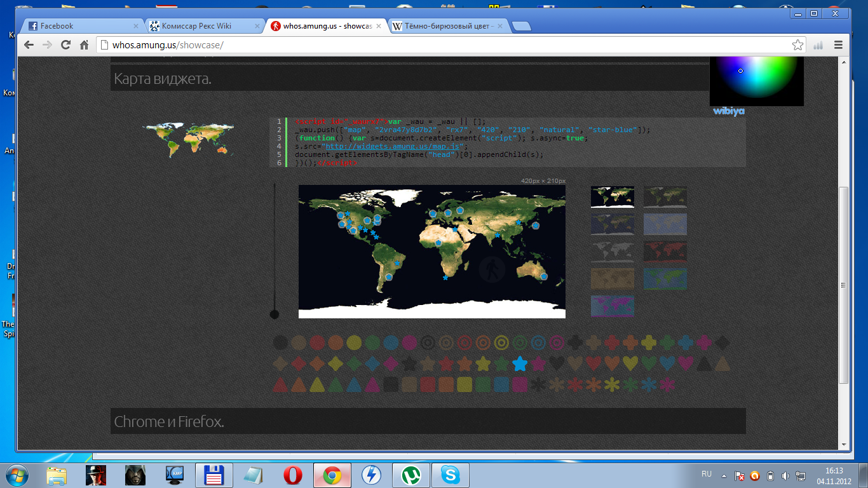
Task: Click the page vertical scrollbar thumb
Action: [x=844, y=285]
